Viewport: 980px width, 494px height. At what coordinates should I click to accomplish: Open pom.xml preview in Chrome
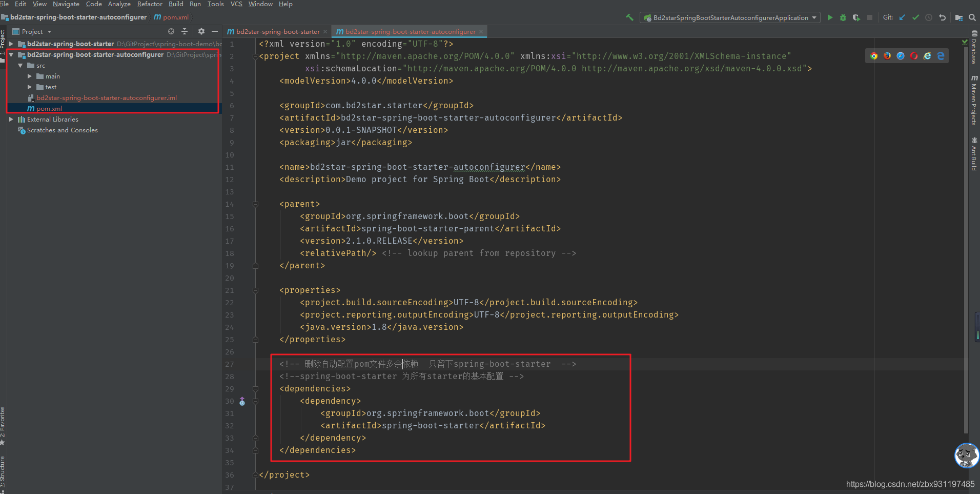coord(874,56)
